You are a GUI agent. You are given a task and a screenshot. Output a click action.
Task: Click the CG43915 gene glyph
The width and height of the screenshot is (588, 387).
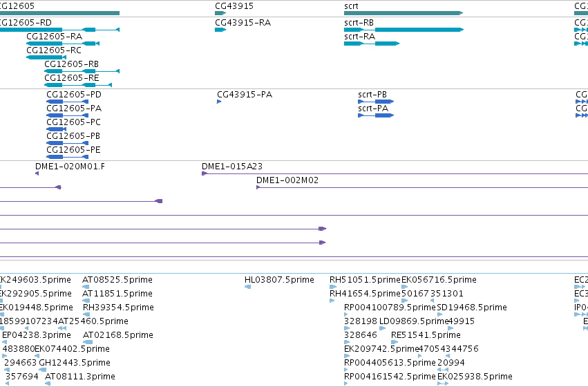point(220,13)
